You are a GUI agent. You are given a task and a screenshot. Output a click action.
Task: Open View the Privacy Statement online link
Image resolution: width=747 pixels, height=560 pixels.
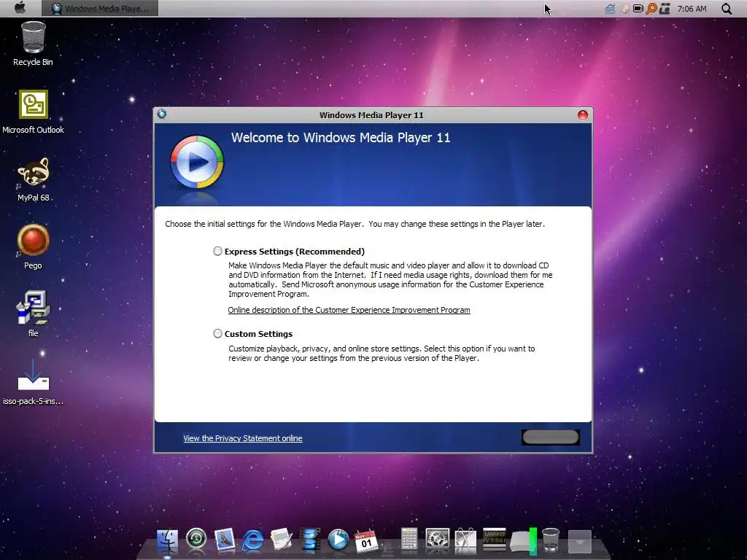242,438
